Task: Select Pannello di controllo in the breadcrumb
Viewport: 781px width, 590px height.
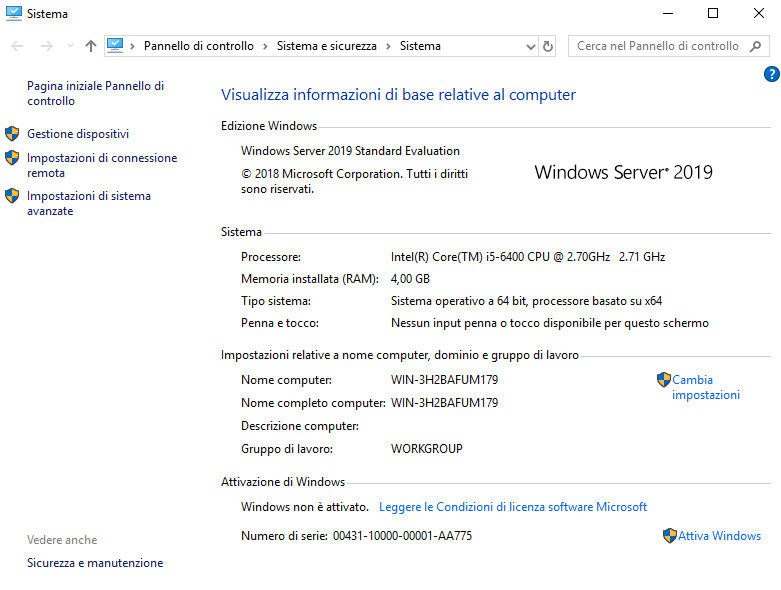Action: [201, 46]
